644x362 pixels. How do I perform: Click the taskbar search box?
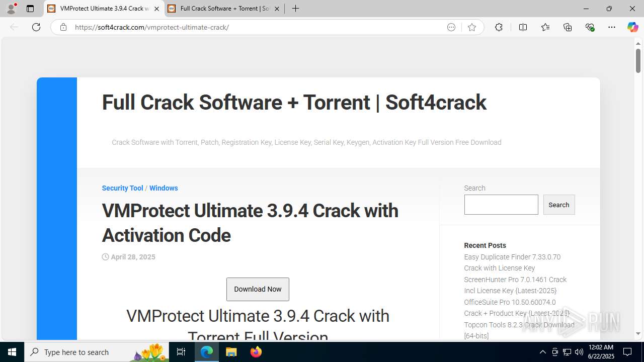click(97, 352)
